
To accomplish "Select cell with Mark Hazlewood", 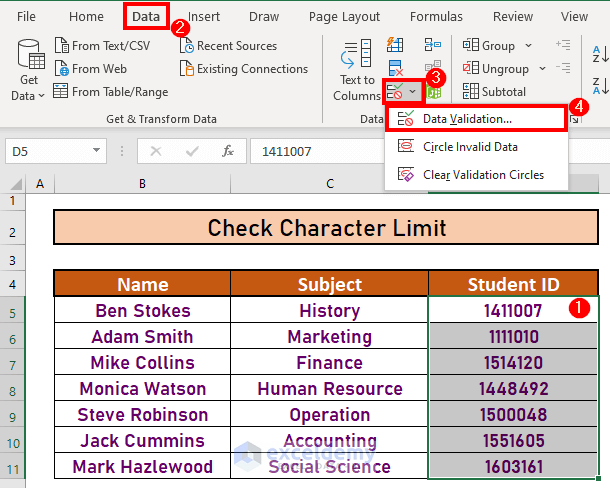I will (142, 467).
